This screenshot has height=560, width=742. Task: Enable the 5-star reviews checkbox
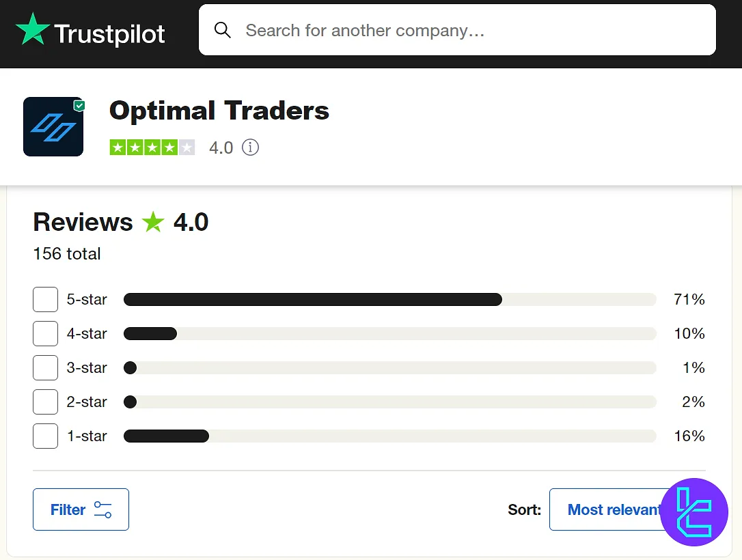[x=45, y=299]
